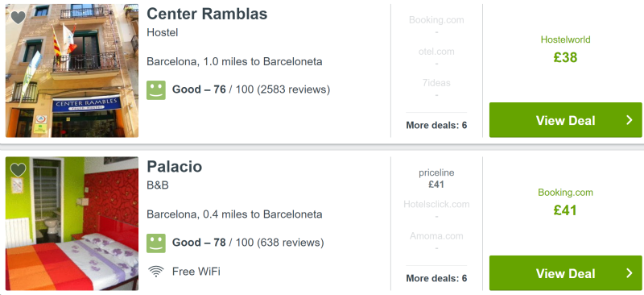Image resolution: width=644 pixels, height=295 pixels.
Task: Choose the priceline £41 offer
Action: coord(436,179)
